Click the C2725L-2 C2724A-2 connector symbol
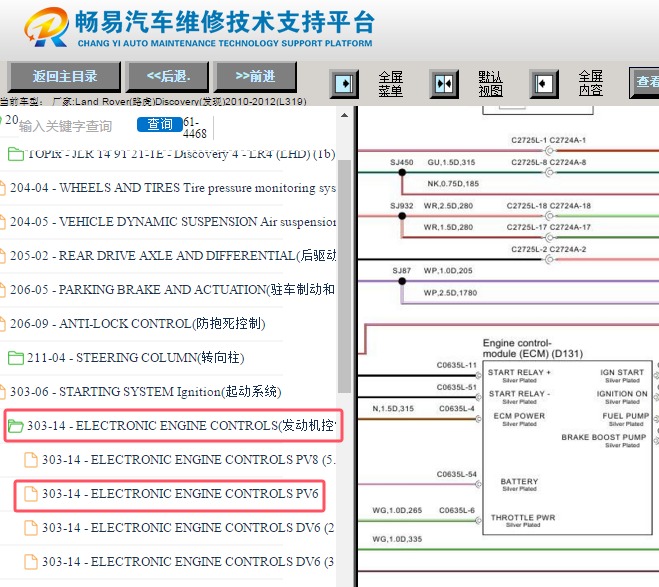Image resolution: width=659 pixels, height=587 pixels. [x=549, y=260]
